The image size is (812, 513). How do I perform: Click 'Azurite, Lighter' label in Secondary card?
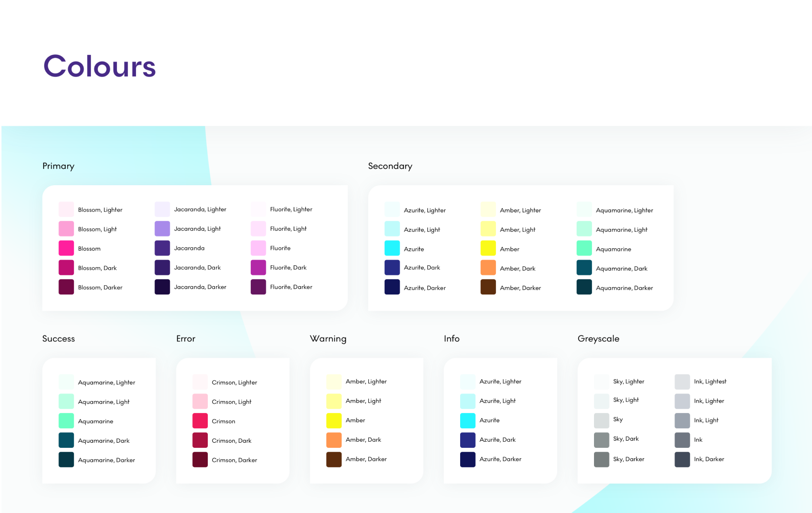pos(425,210)
